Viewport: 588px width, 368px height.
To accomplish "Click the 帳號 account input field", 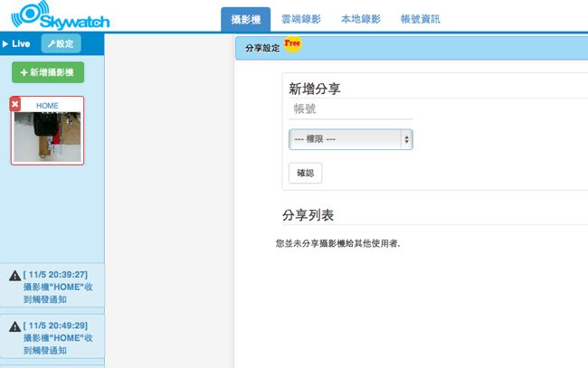I will (350, 109).
